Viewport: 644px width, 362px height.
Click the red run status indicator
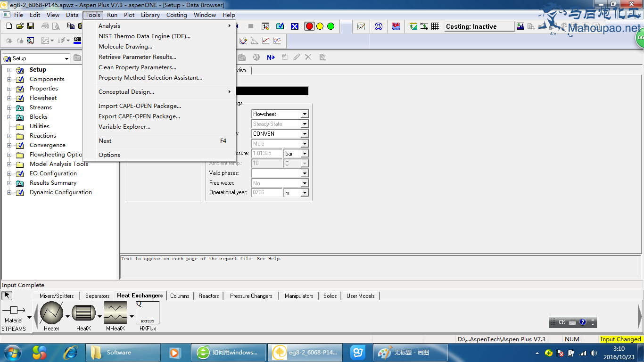tap(309, 26)
